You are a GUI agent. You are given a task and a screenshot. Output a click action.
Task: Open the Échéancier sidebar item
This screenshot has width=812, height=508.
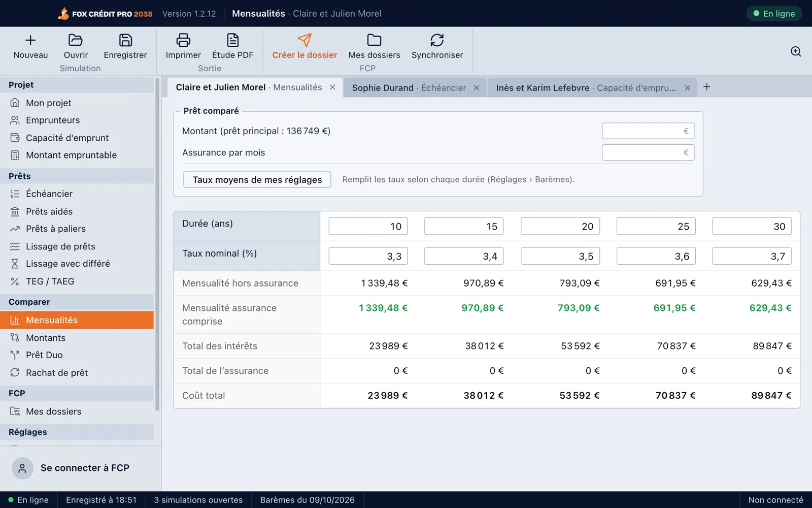pyautogui.click(x=77, y=194)
